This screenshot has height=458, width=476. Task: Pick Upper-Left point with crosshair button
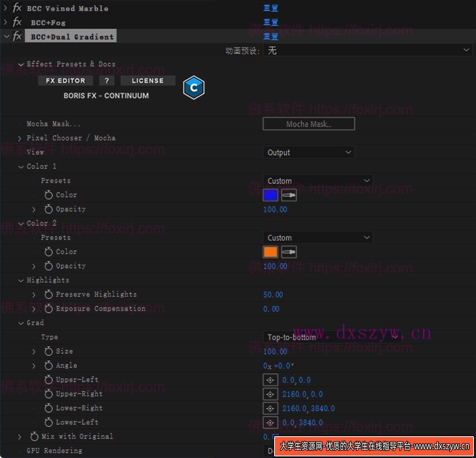[x=270, y=380]
